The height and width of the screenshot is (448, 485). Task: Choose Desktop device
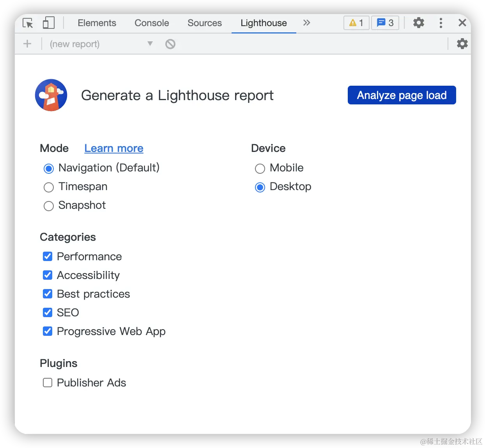point(260,187)
